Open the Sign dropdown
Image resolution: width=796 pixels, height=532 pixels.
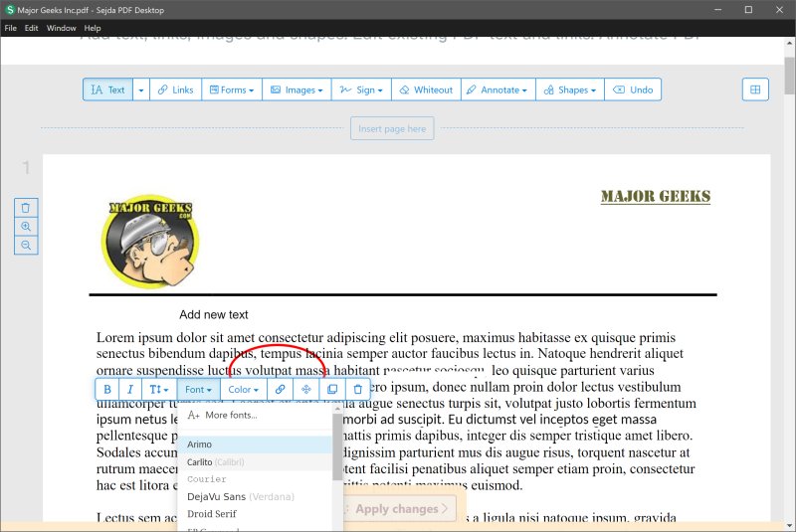(361, 89)
